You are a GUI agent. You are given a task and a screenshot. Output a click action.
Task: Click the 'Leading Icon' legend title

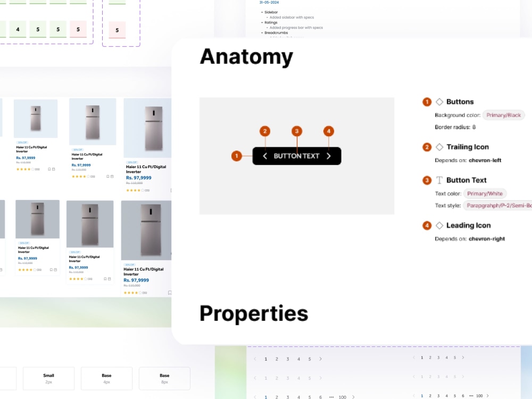pyautogui.click(x=469, y=225)
